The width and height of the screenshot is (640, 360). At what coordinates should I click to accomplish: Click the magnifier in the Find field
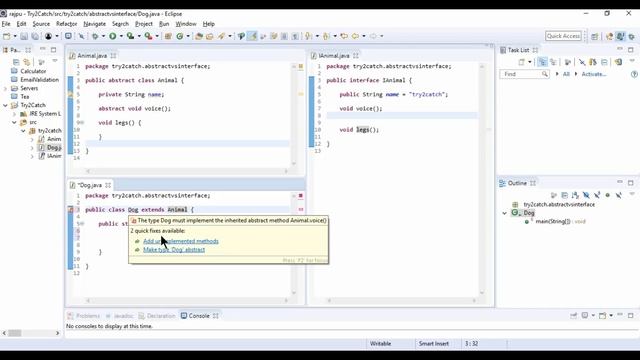click(544, 74)
